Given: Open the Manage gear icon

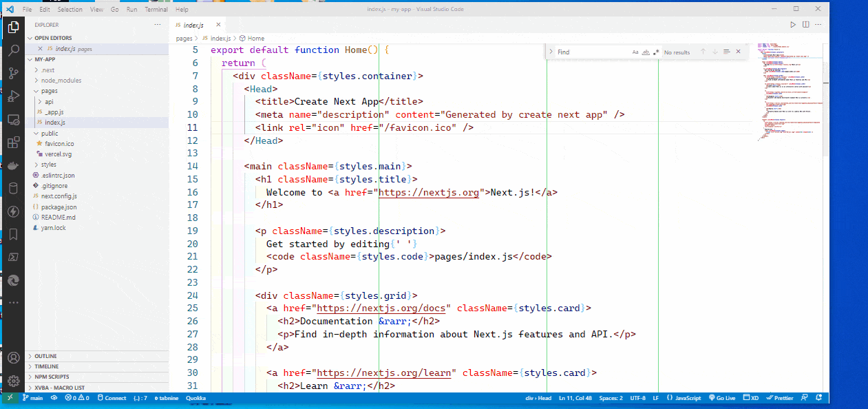Looking at the screenshot, I should click(13, 381).
